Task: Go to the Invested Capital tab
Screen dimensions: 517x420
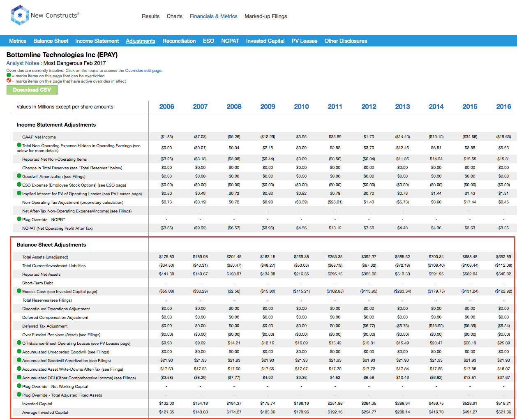Action: click(x=265, y=41)
